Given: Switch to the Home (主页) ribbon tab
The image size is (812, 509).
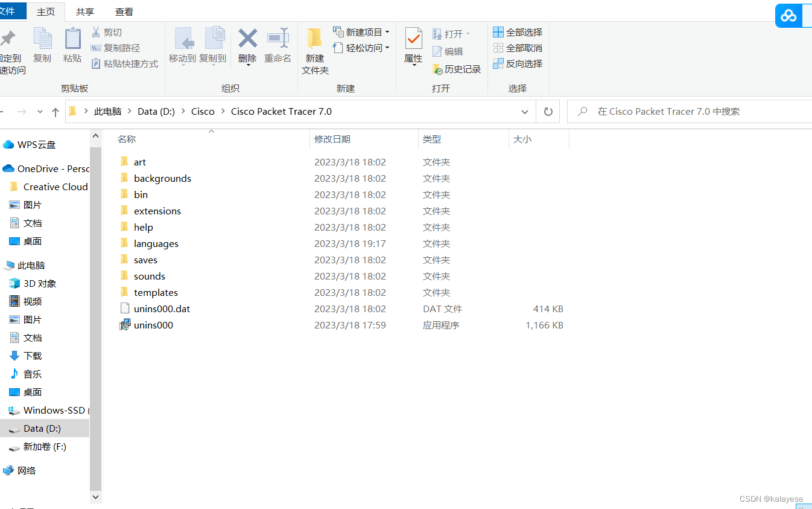Looking at the screenshot, I should click(x=46, y=11).
